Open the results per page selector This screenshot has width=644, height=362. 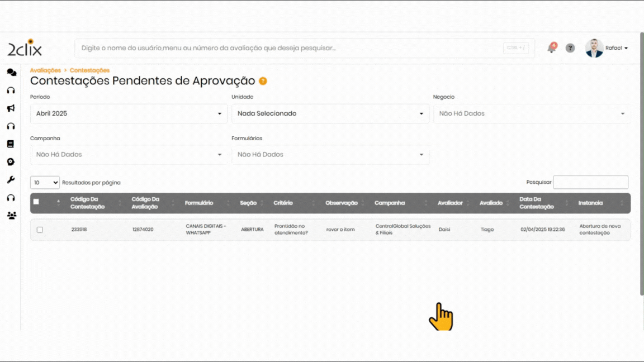point(45,183)
